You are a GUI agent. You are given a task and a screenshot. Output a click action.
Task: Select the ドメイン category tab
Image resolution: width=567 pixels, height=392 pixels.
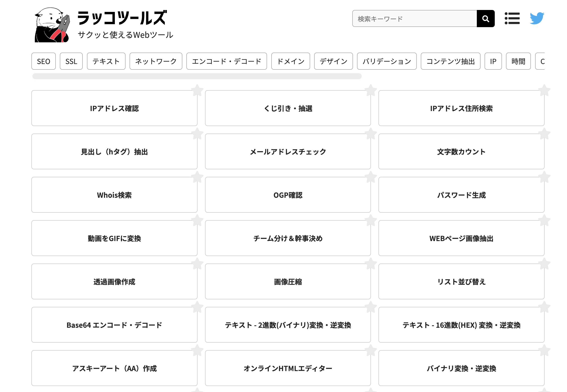pyautogui.click(x=291, y=61)
